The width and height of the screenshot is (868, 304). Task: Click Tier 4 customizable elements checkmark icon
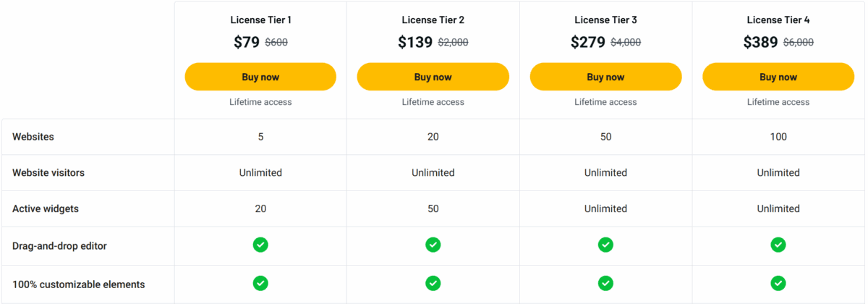(x=778, y=283)
